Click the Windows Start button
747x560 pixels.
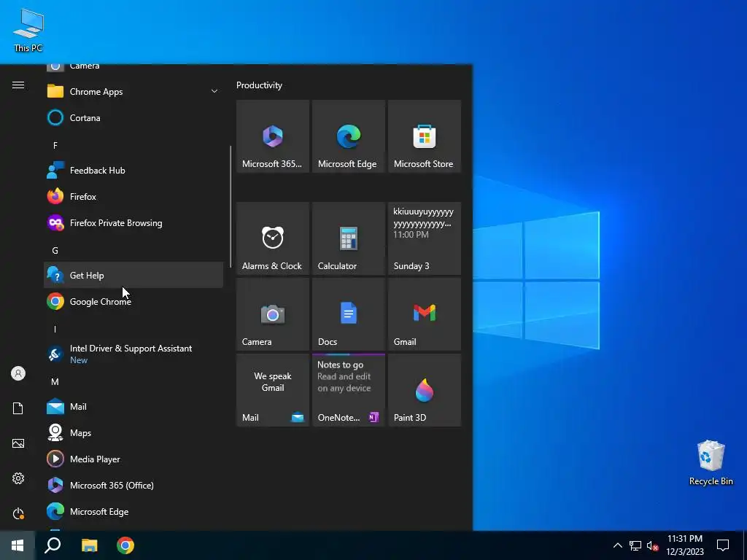pos(18,545)
